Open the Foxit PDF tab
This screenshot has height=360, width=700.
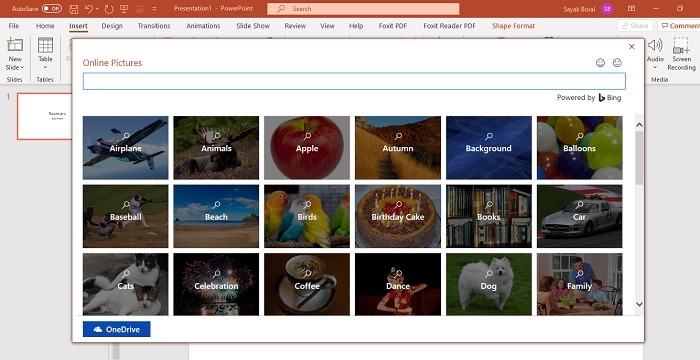tap(393, 26)
